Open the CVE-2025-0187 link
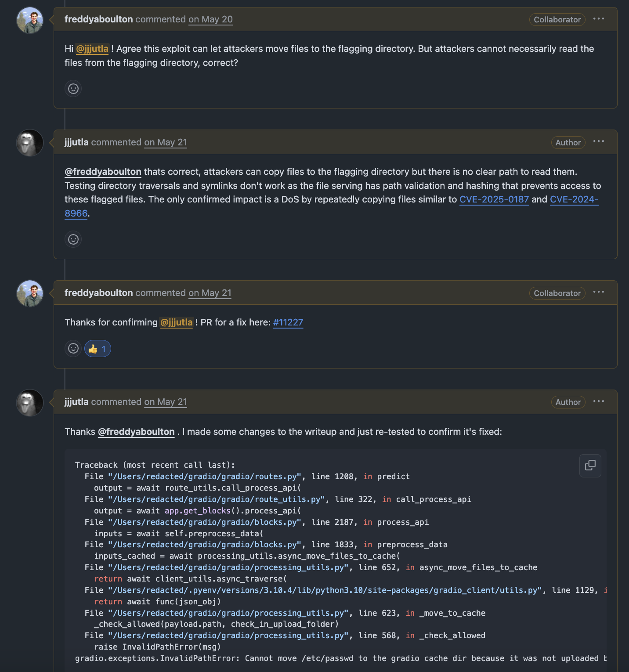Screen dimensions: 629x672 tap(494, 199)
